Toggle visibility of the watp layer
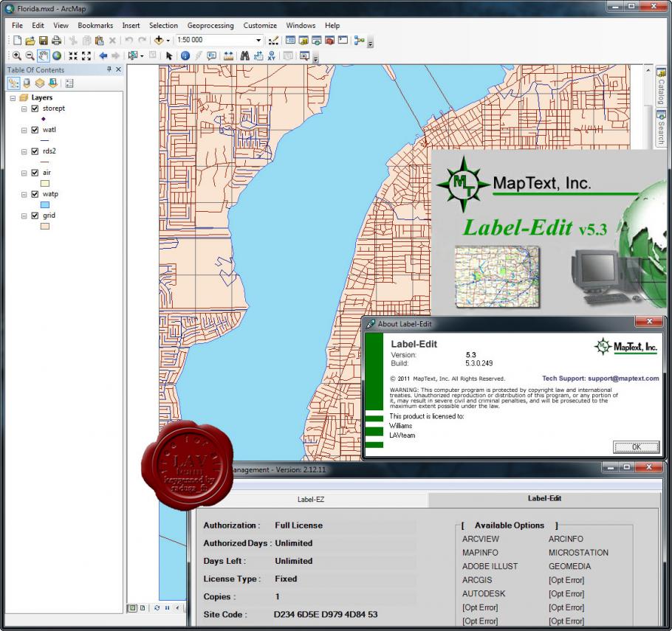Screen dimensions: 672x631 pos(35,194)
